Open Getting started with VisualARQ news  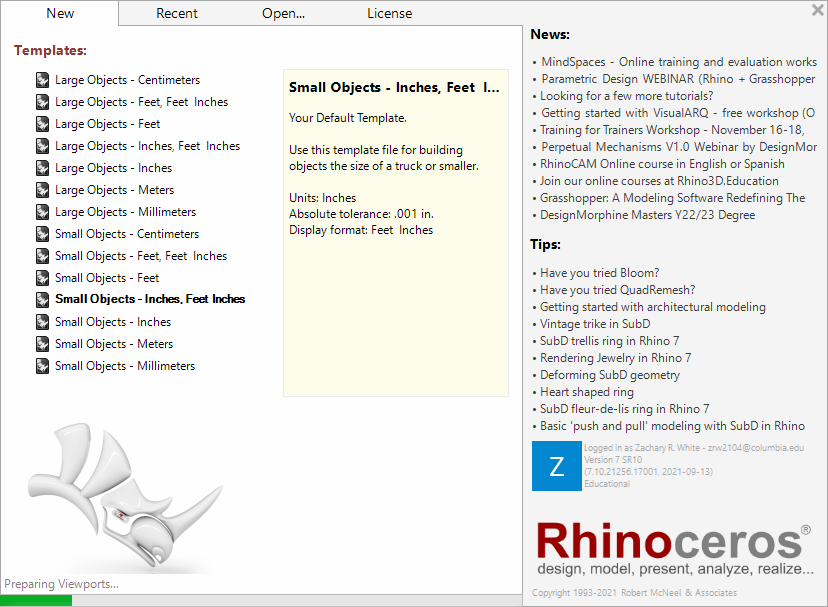678,113
